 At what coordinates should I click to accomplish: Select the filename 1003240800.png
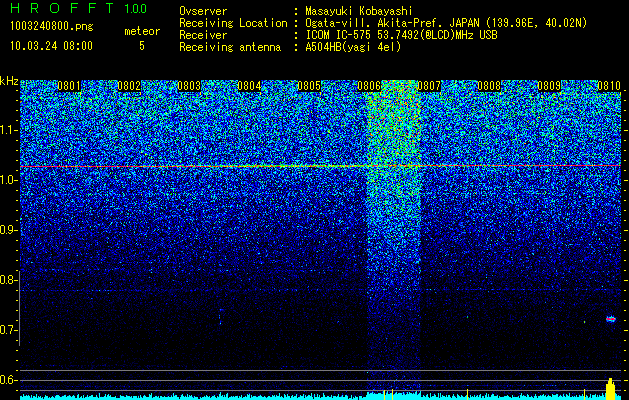coord(52,26)
